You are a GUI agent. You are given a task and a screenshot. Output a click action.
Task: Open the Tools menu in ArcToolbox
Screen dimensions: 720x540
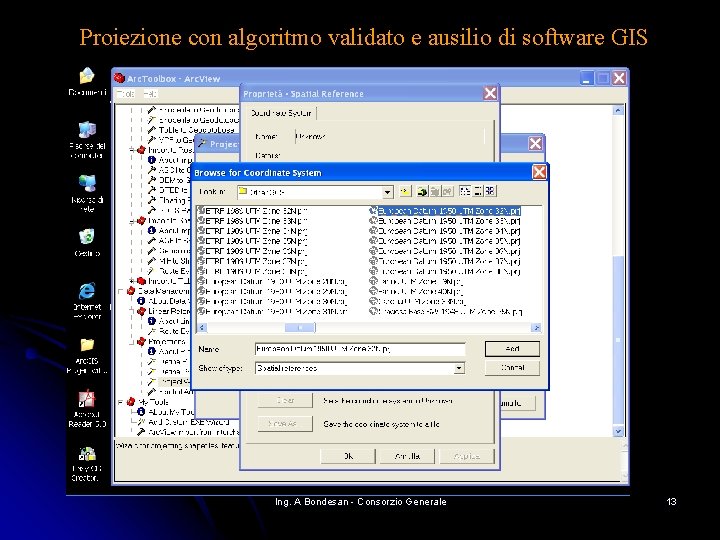[125, 94]
